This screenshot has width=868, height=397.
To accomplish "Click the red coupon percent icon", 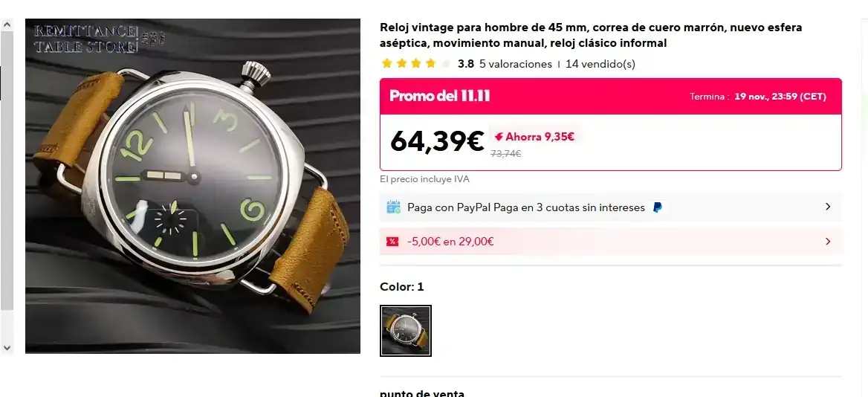I will 392,242.
